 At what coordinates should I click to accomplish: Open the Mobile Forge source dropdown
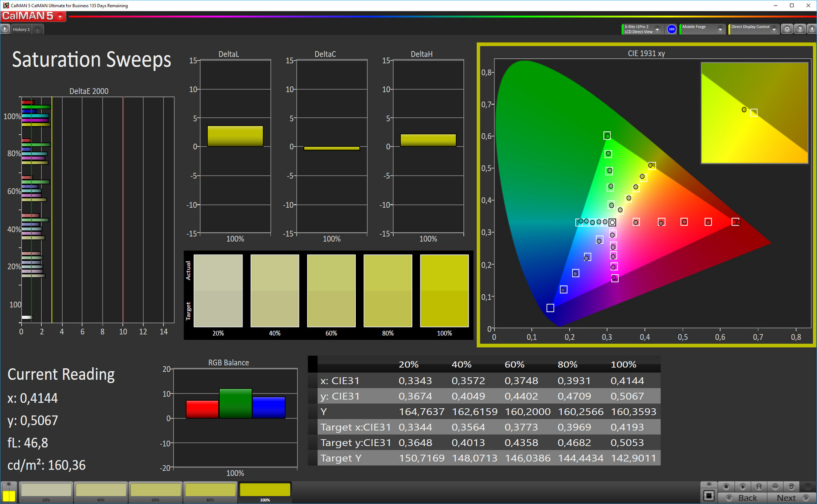coord(720,29)
